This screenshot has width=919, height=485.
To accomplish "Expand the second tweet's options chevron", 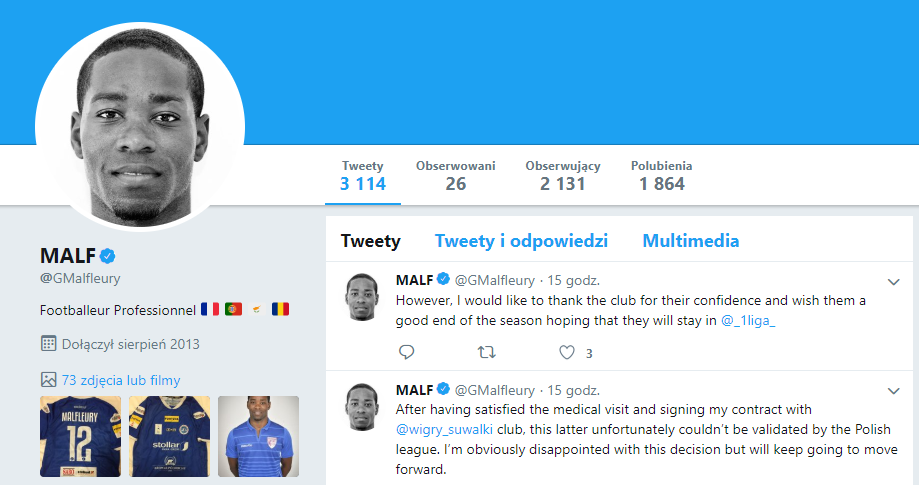I will [x=894, y=390].
